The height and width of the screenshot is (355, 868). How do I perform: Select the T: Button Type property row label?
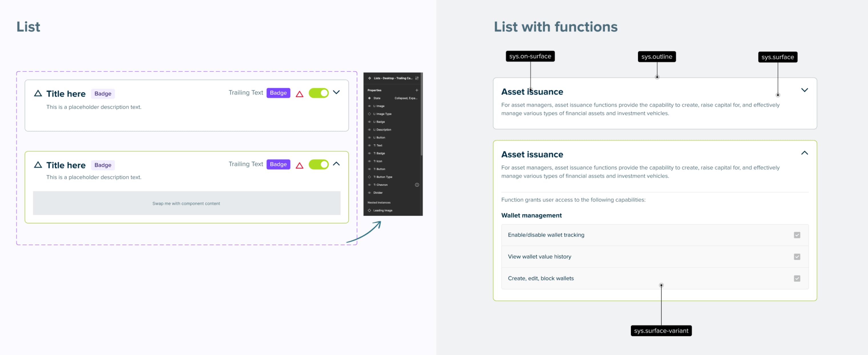[383, 177]
